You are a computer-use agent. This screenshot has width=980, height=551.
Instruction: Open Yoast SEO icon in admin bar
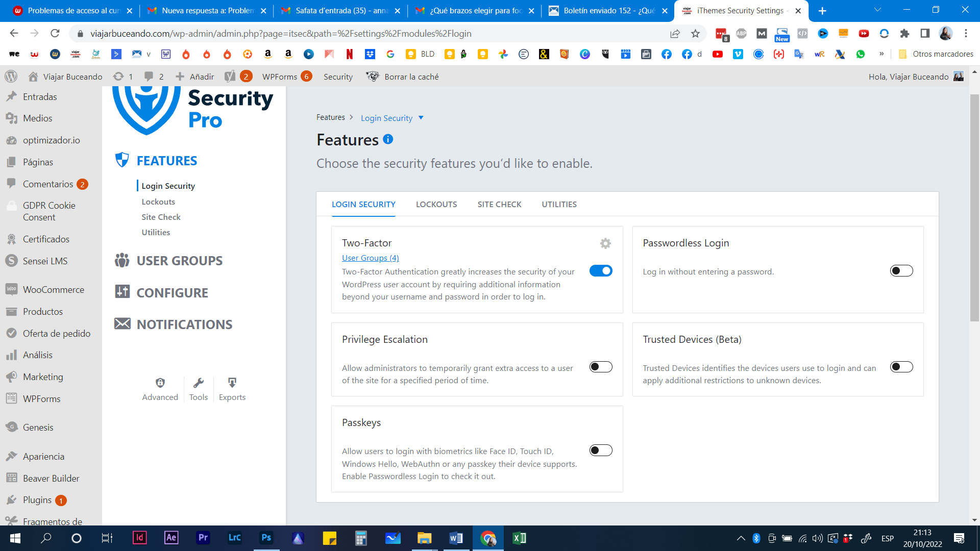tap(230, 77)
